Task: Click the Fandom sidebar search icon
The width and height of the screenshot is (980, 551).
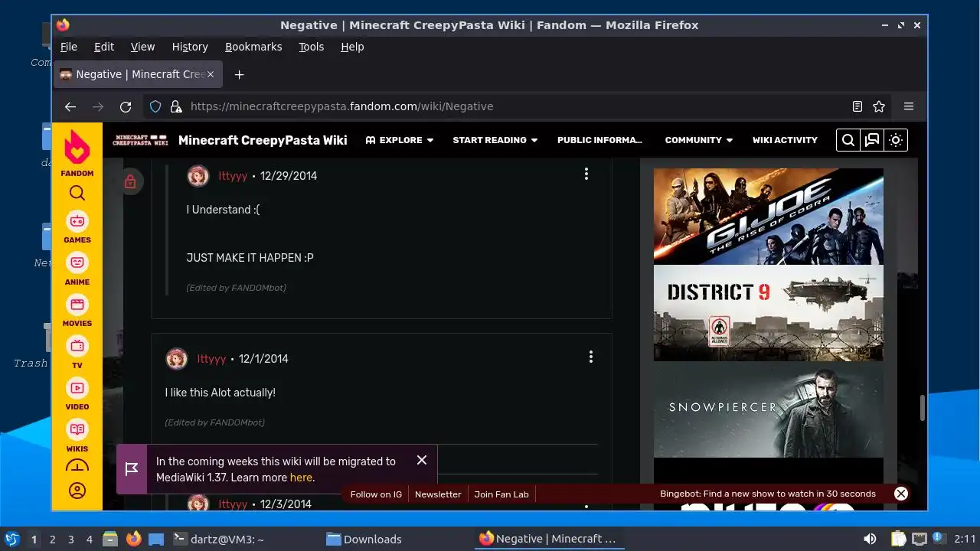Action: [x=77, y=193]
